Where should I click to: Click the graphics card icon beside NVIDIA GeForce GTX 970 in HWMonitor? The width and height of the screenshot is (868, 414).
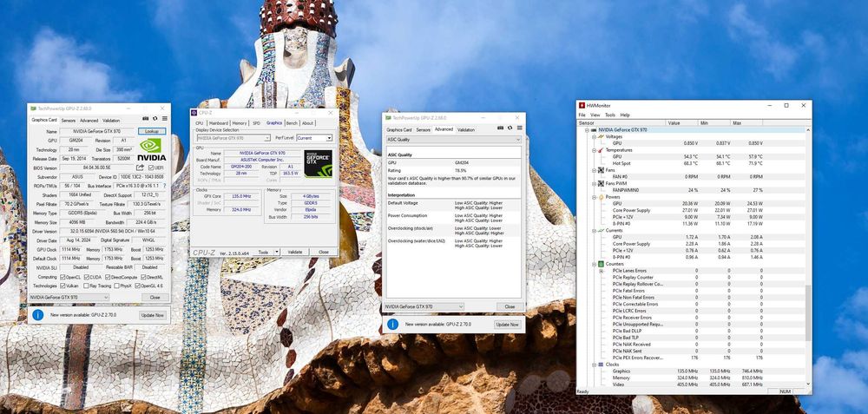click(594, 129)
